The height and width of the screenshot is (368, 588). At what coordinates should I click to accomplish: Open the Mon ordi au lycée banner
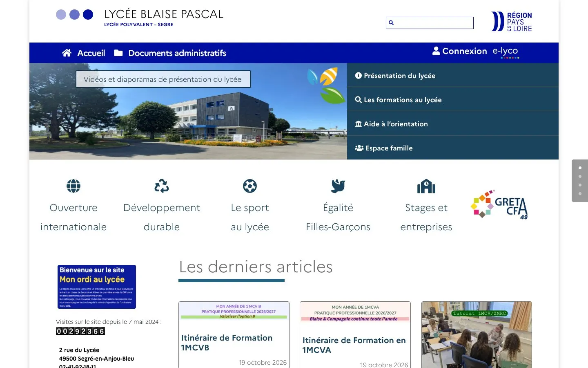tap(97, 287)
